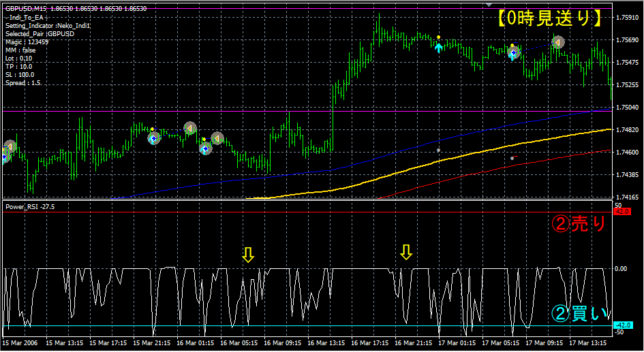The width and height of the screenshot is (644, 352).
Task: Click orange close arrow right of 15 Mar 21:15 entry
Action: tap(189, 129)
